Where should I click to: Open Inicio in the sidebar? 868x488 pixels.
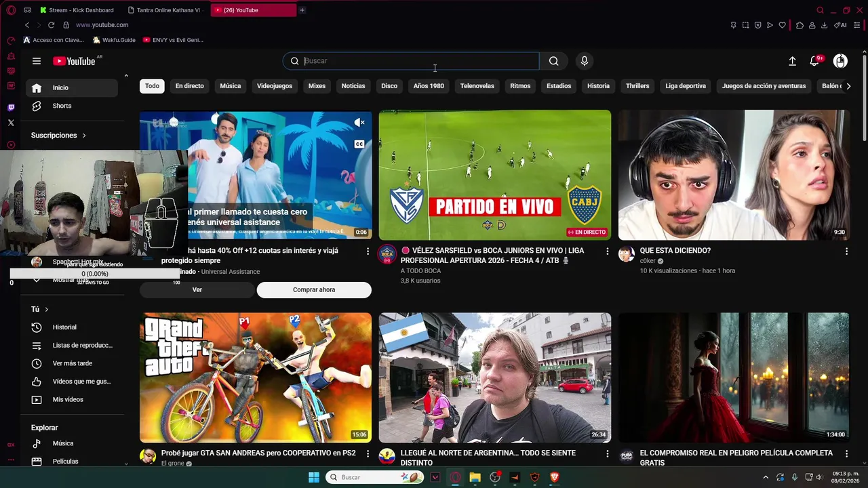click(x=72, y=88)
